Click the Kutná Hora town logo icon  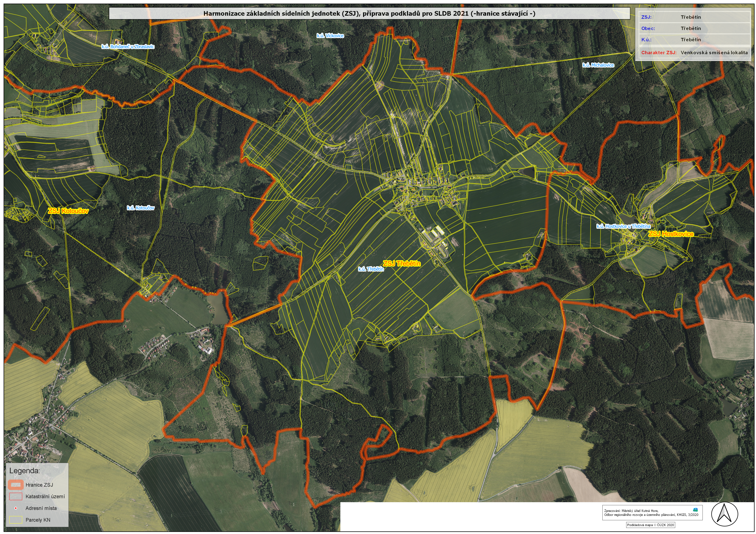pyautogui.click(x=695, y=510)
